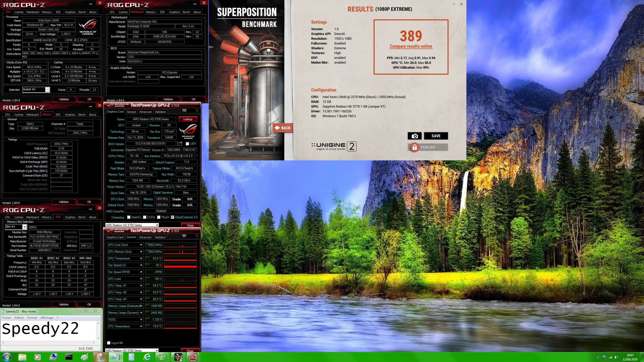The height and width of the screenshot is (362, 644).
Task: Toggle OpenCL computing checkbox
Action: pyautogui.click(x=129, y=217)
